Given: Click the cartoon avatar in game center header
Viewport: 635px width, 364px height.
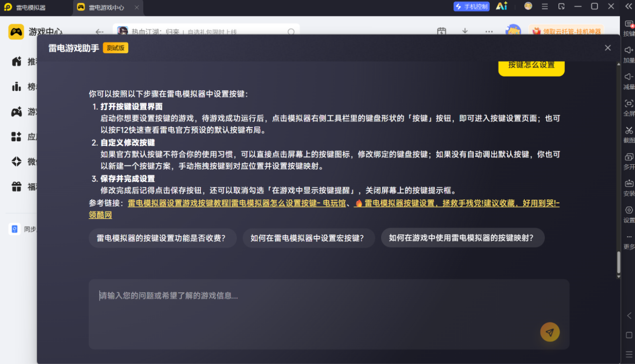Looking at the screenshot, I should tap(513, 31).
